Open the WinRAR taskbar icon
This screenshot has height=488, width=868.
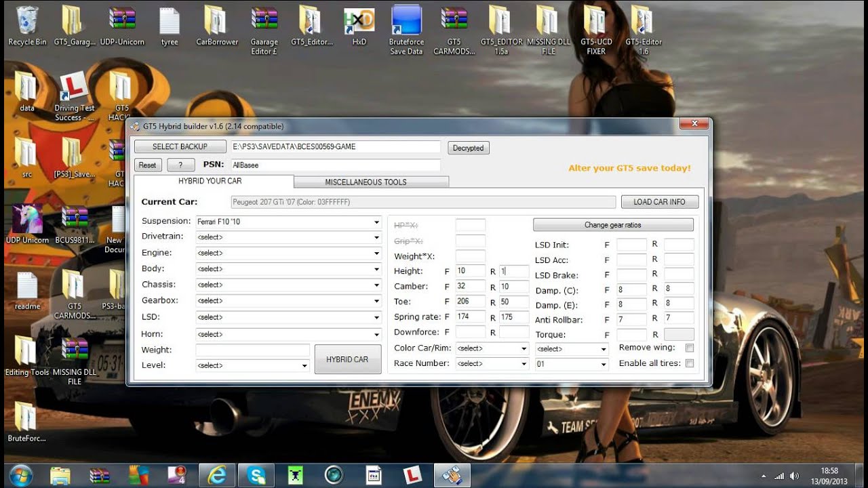[99, 476]
